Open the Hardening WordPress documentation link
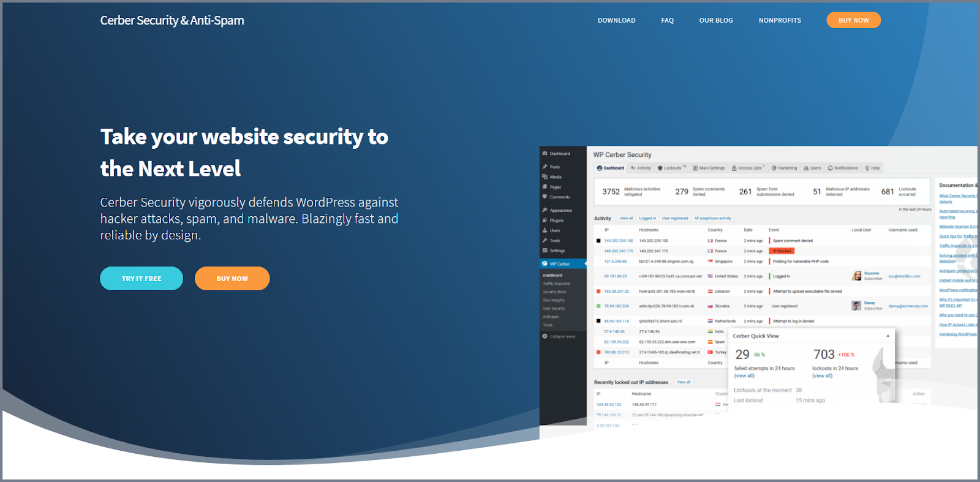 click(958, 334)
